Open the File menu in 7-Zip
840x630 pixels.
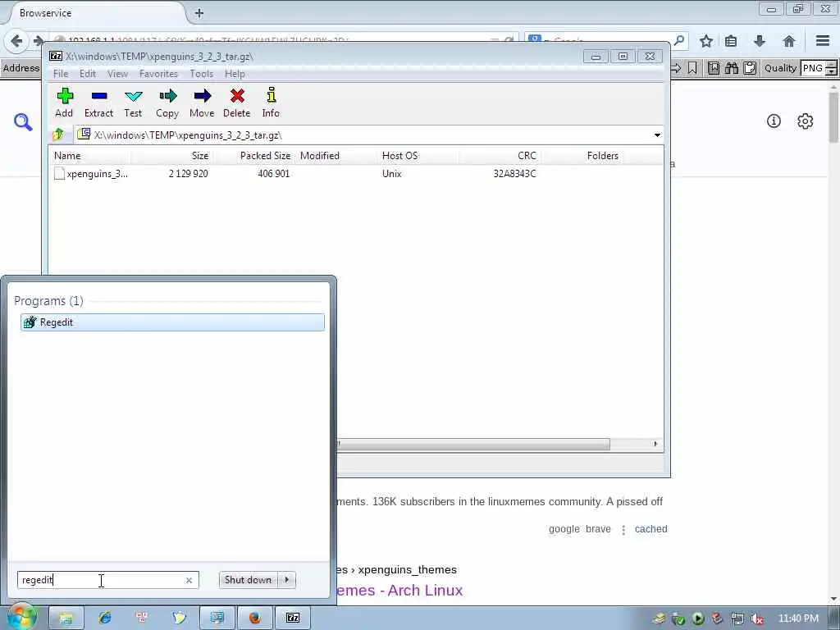(61, 74)
